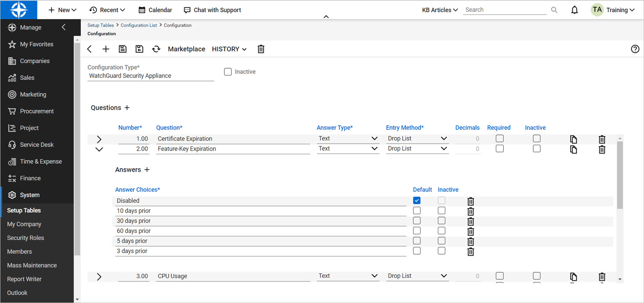The width and height of the screenshot is (644, 303).
Task: Add a new answer with plus icon
Action: pyautogui.click(x=147, y=170)
